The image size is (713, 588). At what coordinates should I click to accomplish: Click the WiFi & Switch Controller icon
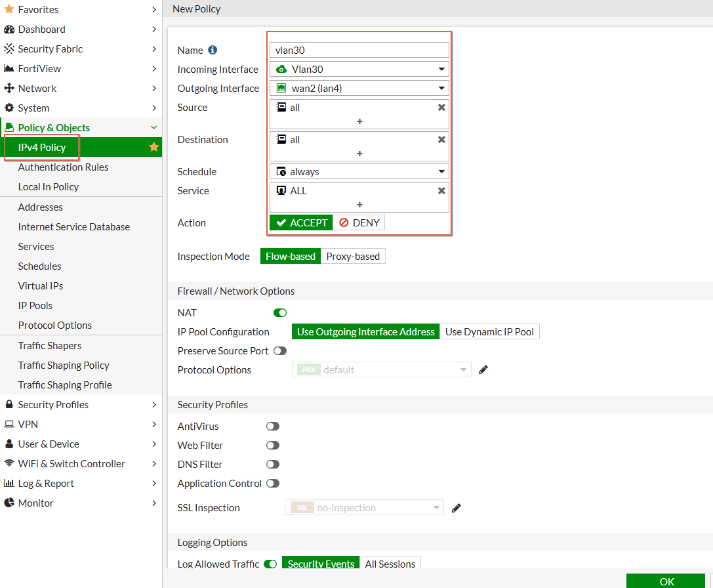[9, 463]
